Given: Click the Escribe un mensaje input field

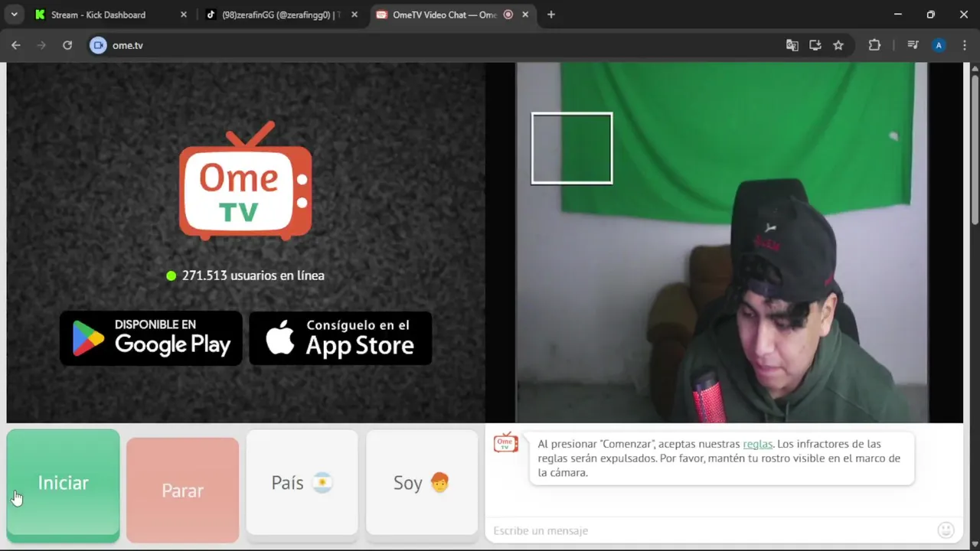Looking at the screenshot, I should pos(712,530).
